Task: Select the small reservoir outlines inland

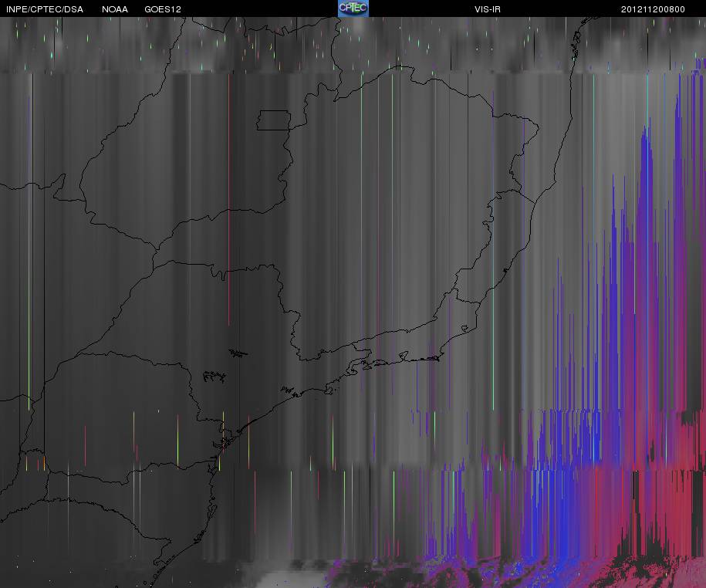Action: click(x=215, y=377)
